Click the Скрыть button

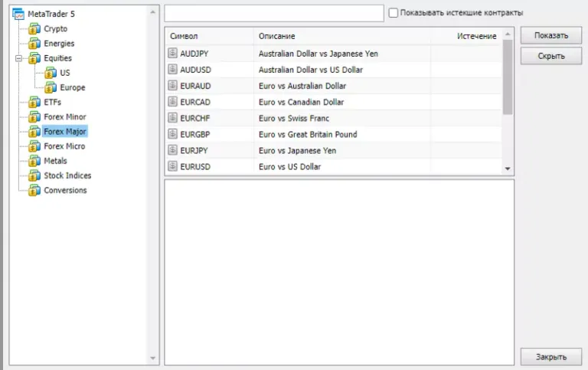(x=551, y=56)
